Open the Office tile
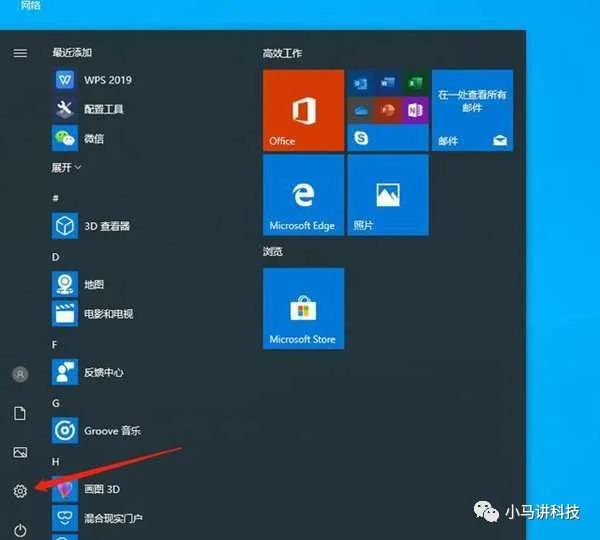Screen dimensions: 600x540 click(303, 110)
